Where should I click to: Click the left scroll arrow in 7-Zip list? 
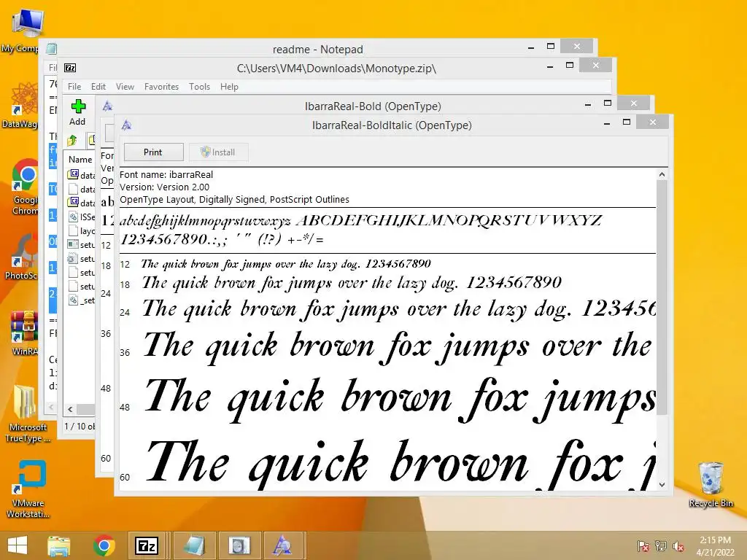click(71, 409)
